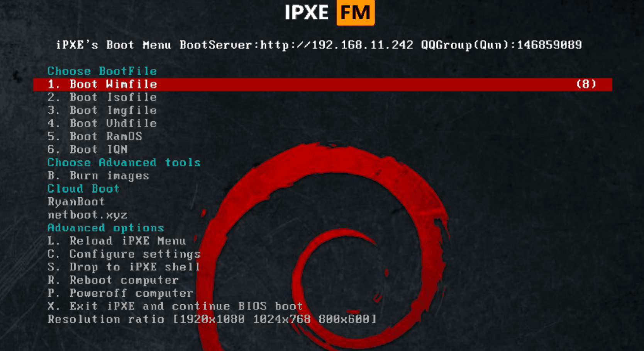Select Boot Vhdfile entry
The width and height of the screenshot is (644, 351).
102,123
